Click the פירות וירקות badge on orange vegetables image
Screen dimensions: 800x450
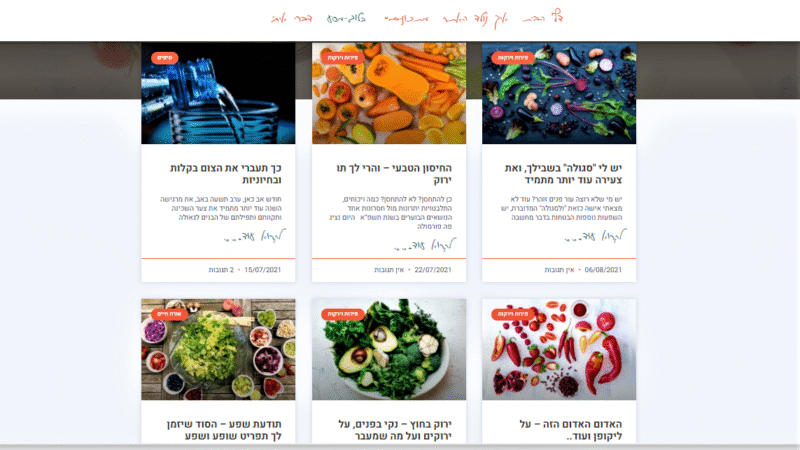(x=343, y=58)
